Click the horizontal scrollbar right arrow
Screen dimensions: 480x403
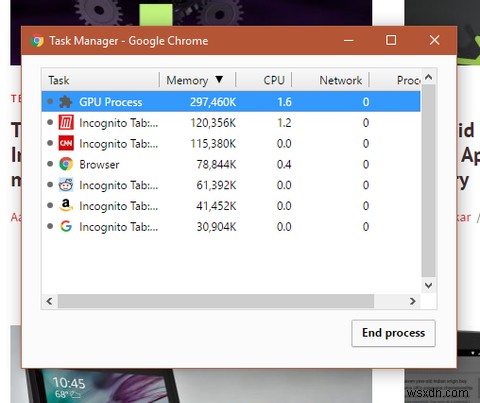(413, 301)
